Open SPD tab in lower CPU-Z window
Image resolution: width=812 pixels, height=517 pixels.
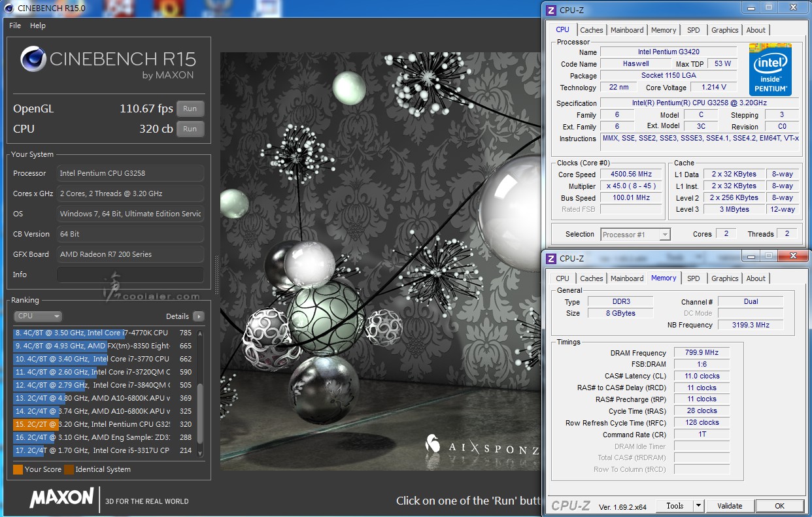[x=694, y=278]
